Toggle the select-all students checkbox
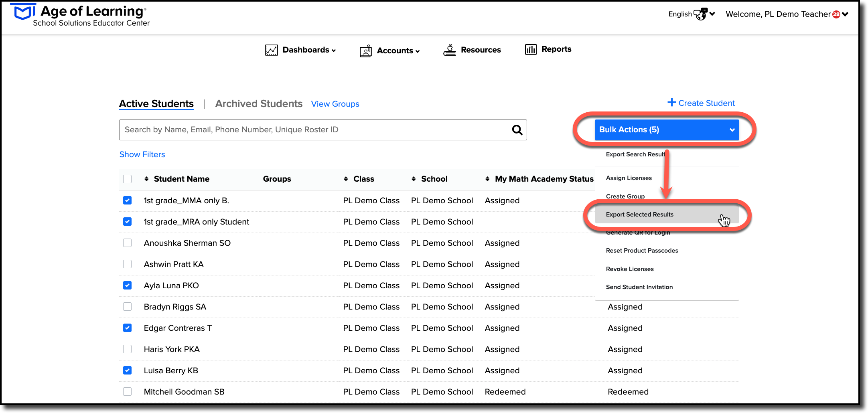This screenshot has width=868, height=413. click(x=128, y=179)
